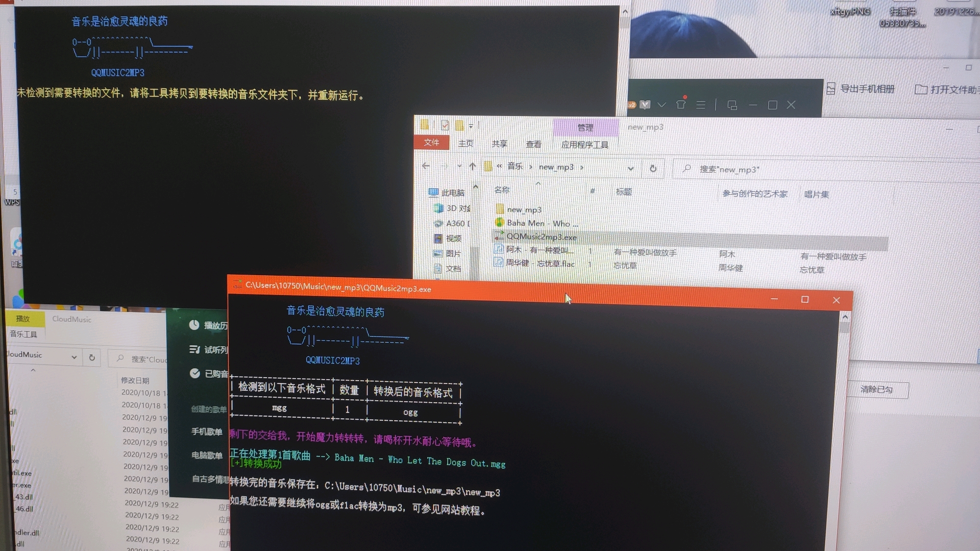Go back in new_mp3 Explorer window

tap(426, 166)
